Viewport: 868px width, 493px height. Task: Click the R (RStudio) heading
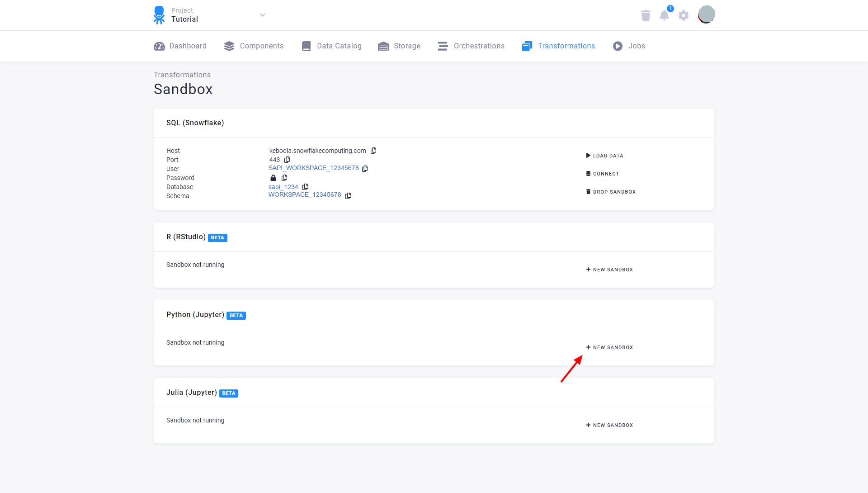[186, 237]
